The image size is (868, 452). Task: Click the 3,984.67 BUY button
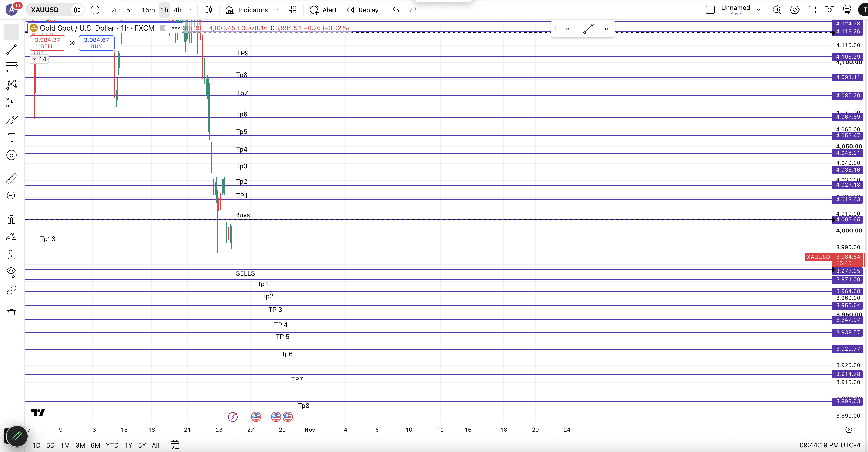96,43
